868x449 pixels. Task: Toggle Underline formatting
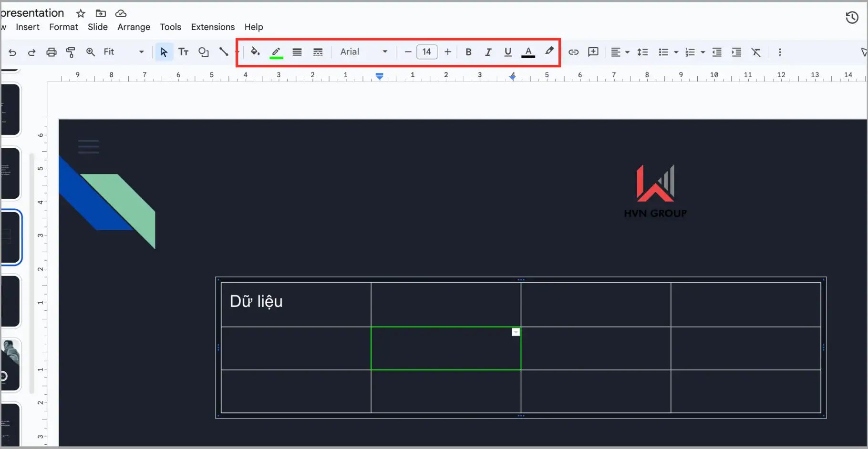(507, 52)
